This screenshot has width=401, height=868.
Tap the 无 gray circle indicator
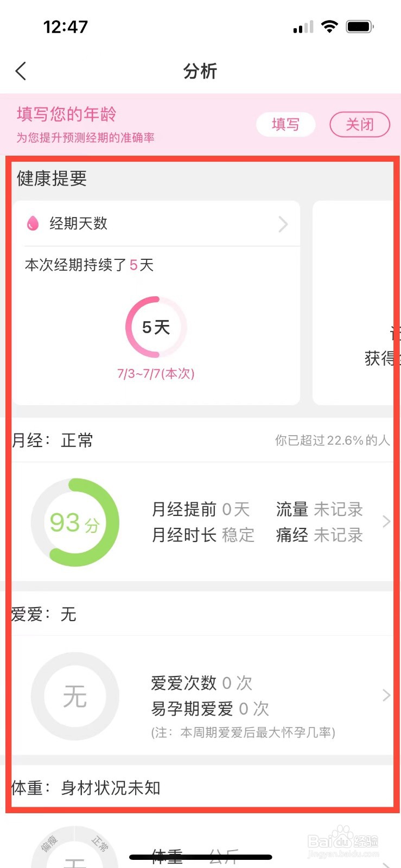(75, 696)
